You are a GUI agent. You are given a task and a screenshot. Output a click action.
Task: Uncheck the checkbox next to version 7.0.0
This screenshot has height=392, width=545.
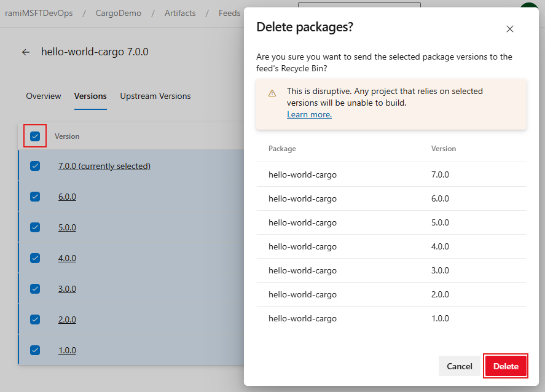35,166
